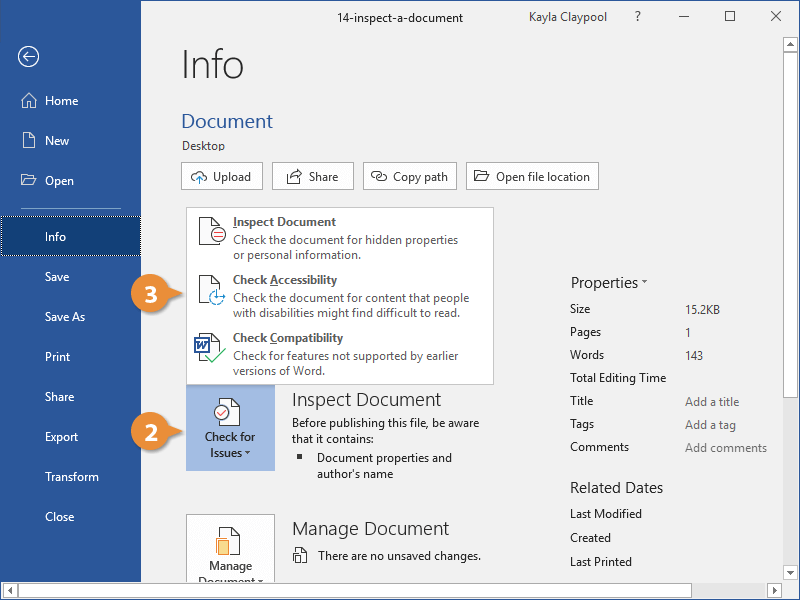Click the Open folder icon
The height and width of the screenshot is (600, 800).
pyautogui.click(x=28, y=181)
